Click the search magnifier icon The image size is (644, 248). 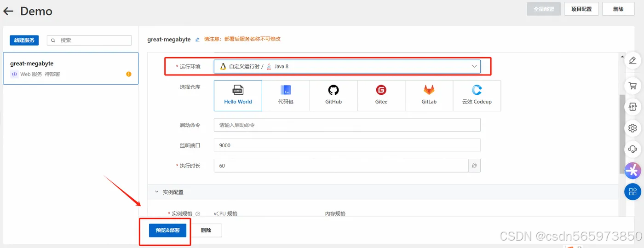(x=53, y=40)
